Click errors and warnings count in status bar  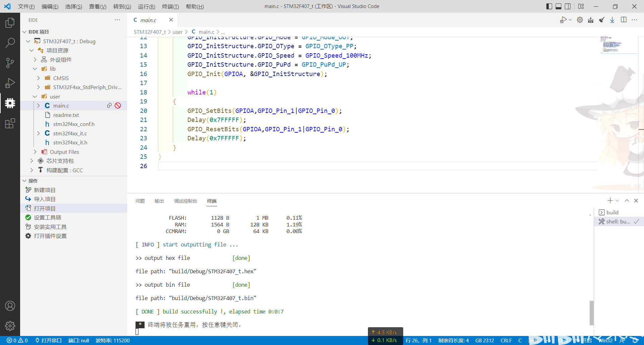pos(17,341)
